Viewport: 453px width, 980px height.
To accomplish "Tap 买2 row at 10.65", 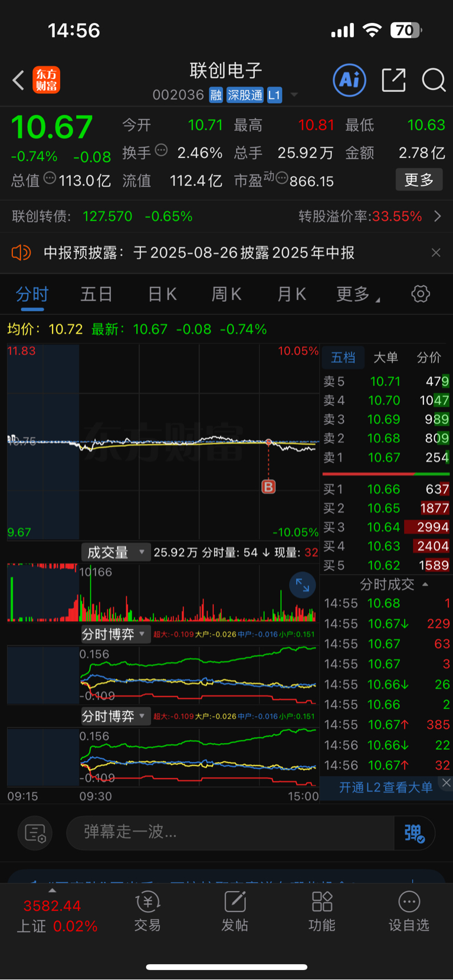I will [x=386, y=508].
